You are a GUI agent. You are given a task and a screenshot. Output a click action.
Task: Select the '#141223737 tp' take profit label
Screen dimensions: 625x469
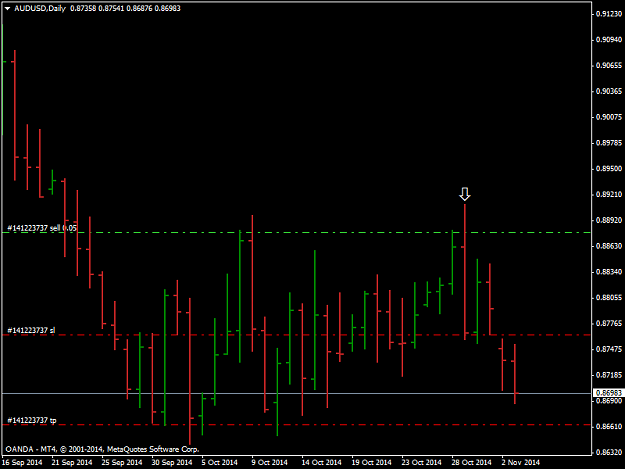coord(31,420)
